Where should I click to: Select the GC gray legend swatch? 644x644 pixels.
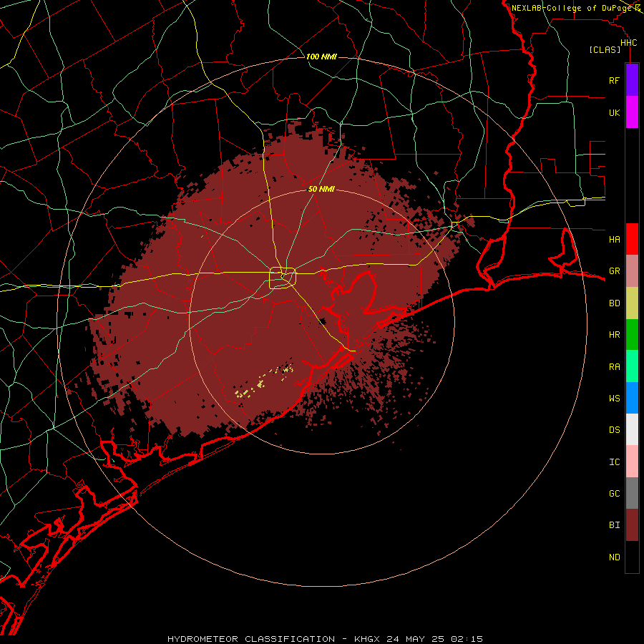632,493
